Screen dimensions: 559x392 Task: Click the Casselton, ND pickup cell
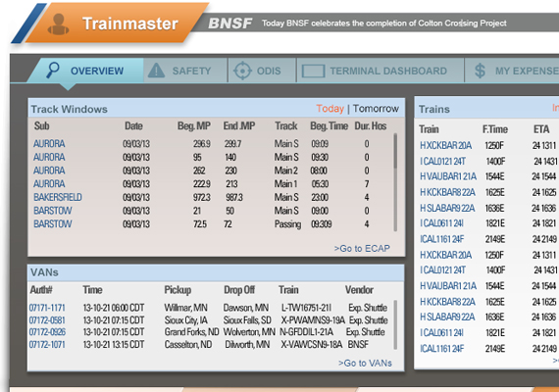pyautogui.click(x=188, y=345)
